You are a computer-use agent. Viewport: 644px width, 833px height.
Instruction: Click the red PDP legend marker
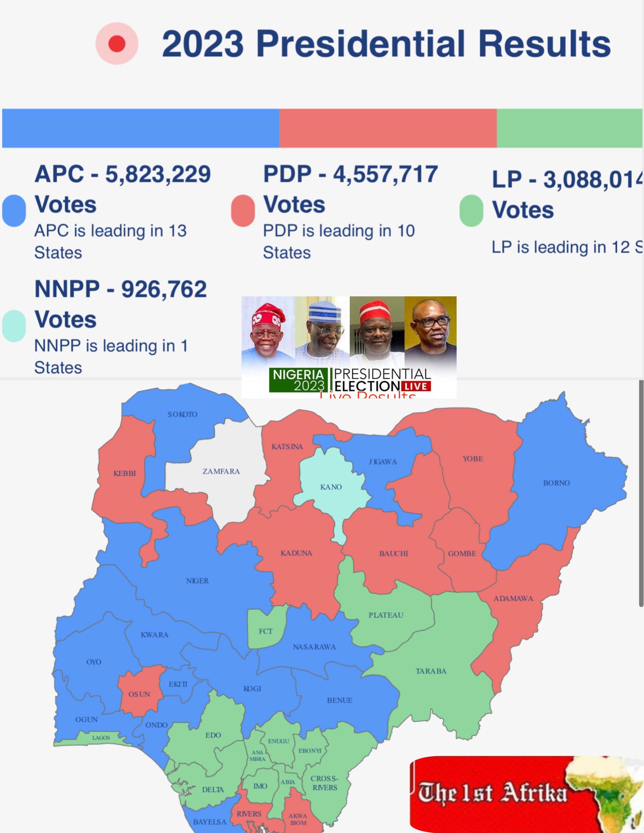(x=243, y=210)
